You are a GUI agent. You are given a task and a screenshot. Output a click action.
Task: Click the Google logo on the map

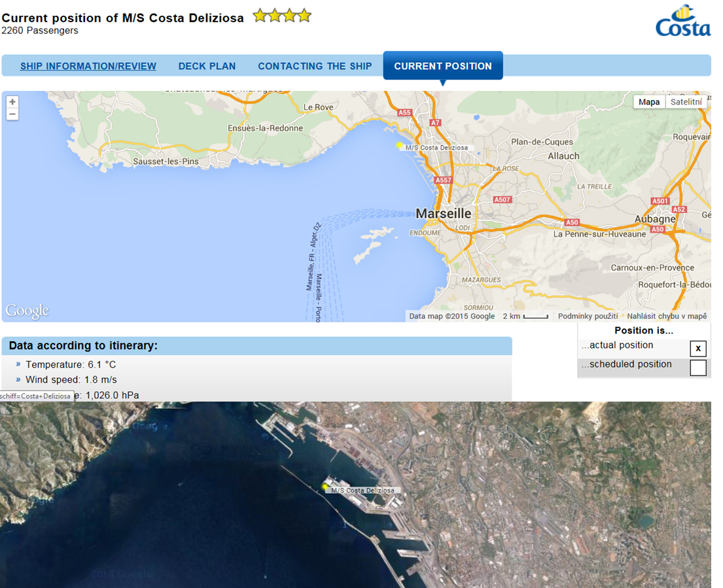(x=27, y=311)
